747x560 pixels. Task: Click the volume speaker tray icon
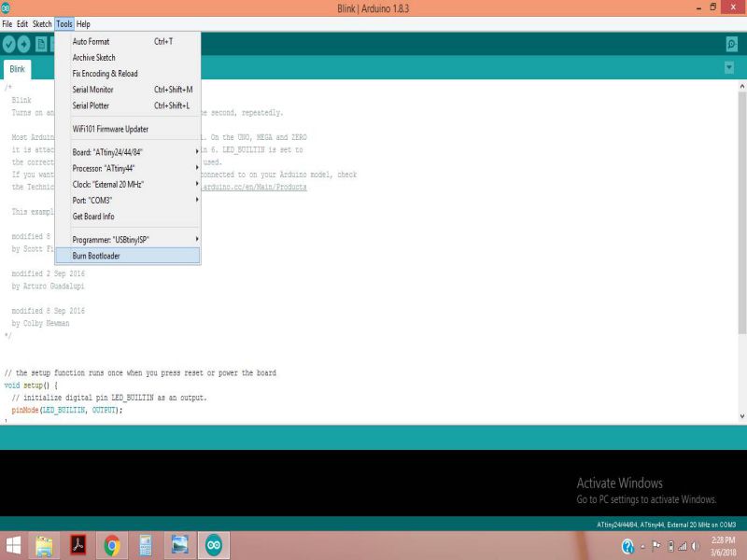696,546
